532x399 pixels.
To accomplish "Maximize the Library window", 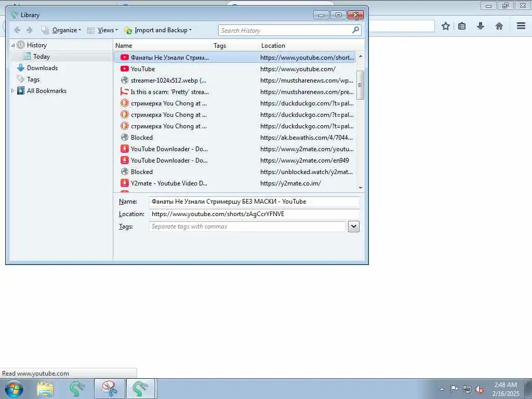I will tap(338, 15).
